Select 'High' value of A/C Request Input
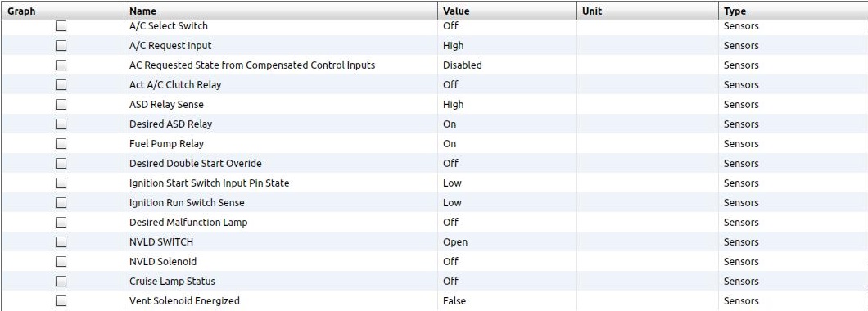Image resolution: width=868 pixels, height=311 pixels. 454,45
